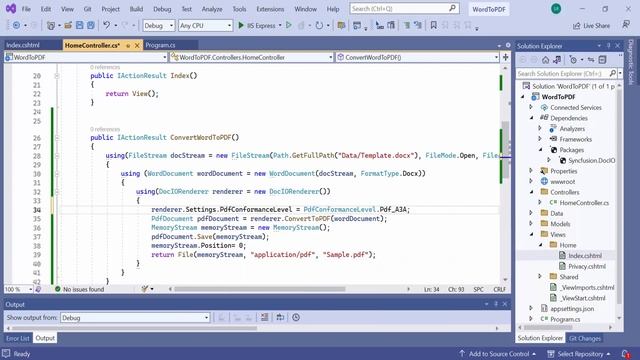Open the 100 % zoom dropdown
The height and width of the screenshot is (360, 640).
(18, 289)
